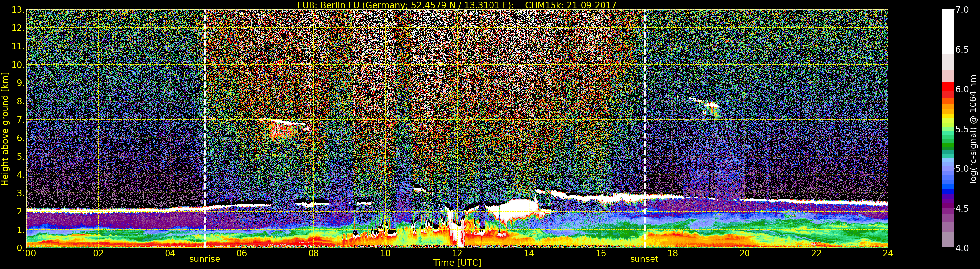Click time axis tick label '02'

(98, 253)
